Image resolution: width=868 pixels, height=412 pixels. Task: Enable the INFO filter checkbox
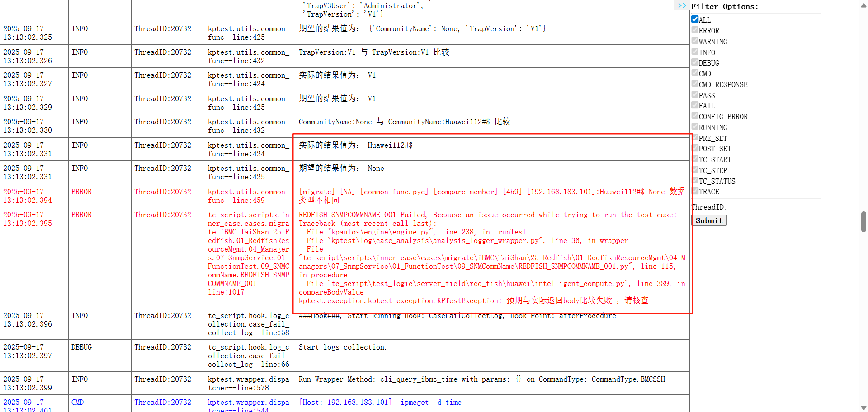click(695, 52)
